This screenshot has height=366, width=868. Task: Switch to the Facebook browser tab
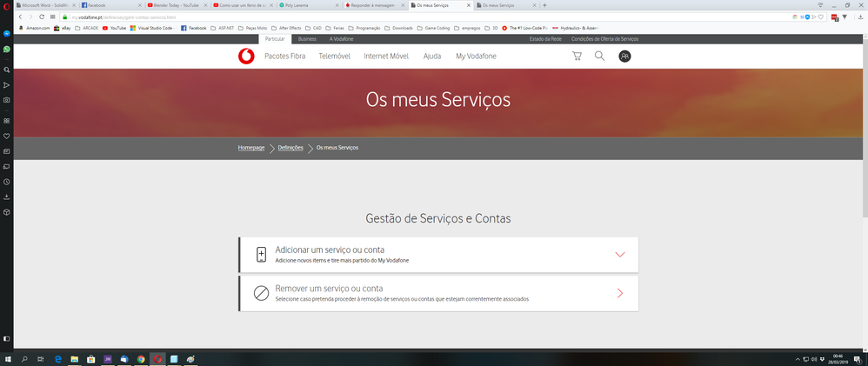[107, 5]
